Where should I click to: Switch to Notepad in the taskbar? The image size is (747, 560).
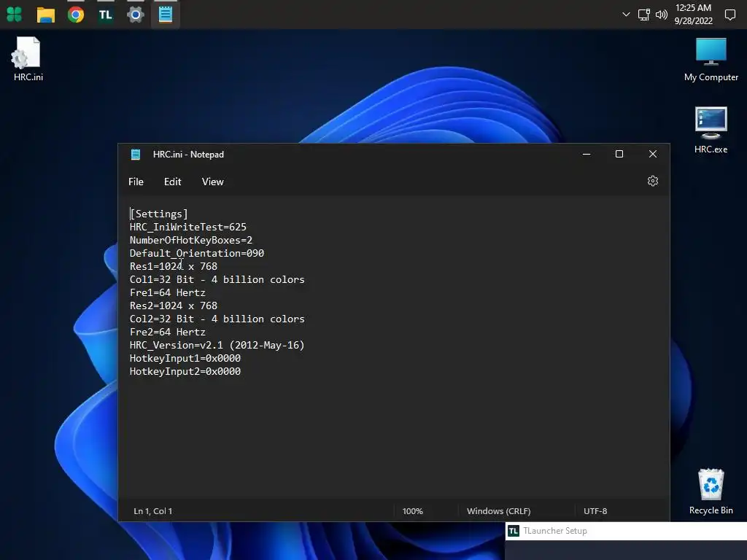pyautogui.click(x=166, y=15)
